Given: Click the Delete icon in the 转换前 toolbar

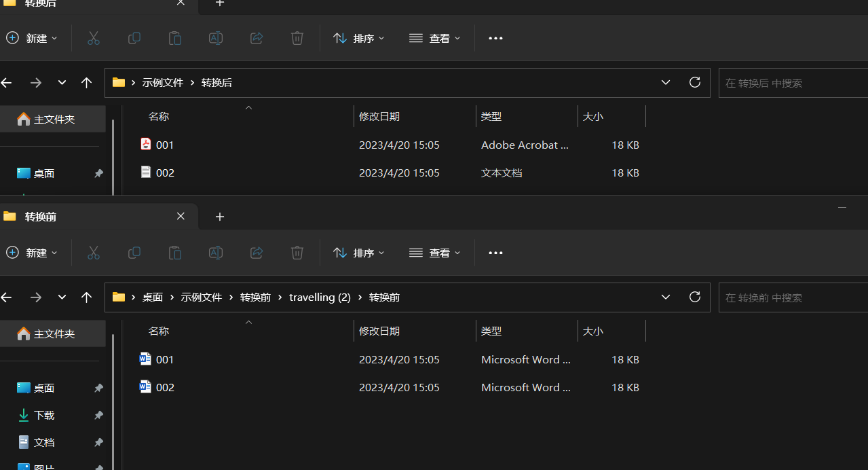Looking at the screenshot, I should pos(297,253).
